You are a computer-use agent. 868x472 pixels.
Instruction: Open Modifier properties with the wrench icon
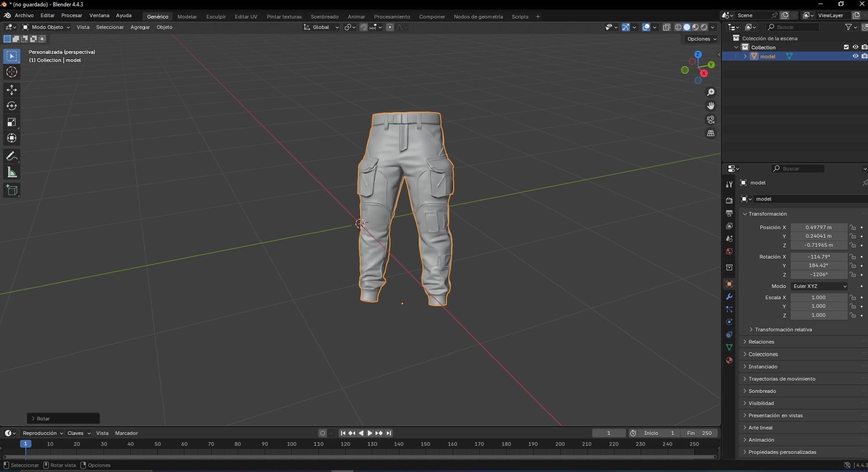point(729,296)
